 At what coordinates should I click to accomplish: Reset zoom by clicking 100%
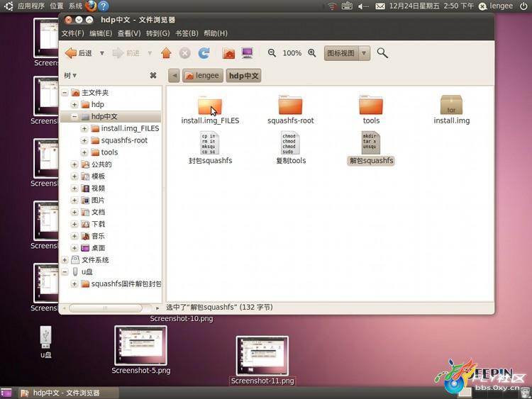point(292,53)
